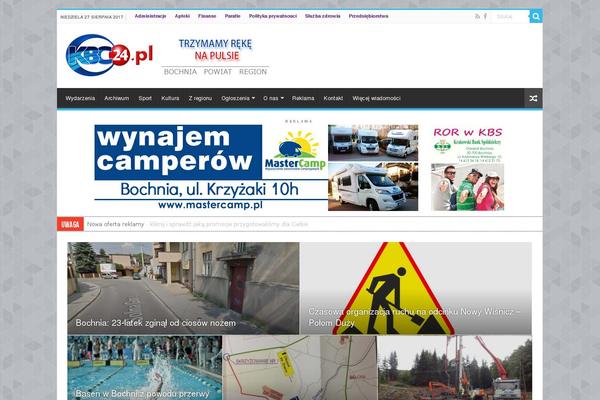Viewport: 600px width, 400px height.
Task: Click the KBC24.pl site logo
Action: tap(109, 56)
